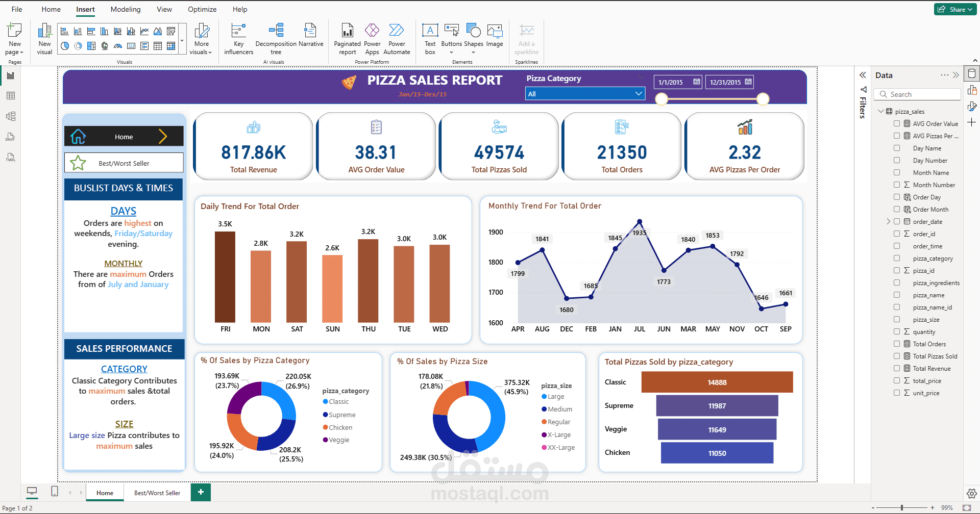The image size is (980, 514).
Task: Expand the order_date field
Action: (x=889, y=221)
